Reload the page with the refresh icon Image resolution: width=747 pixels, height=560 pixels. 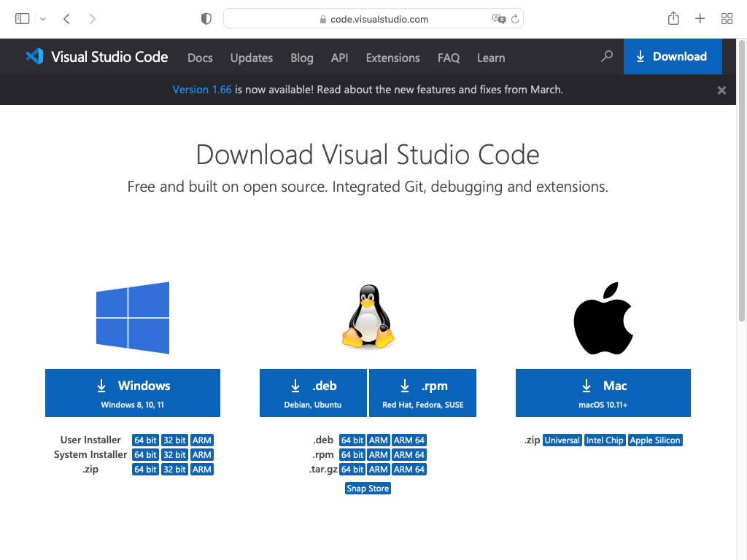[x=515, y=19]
